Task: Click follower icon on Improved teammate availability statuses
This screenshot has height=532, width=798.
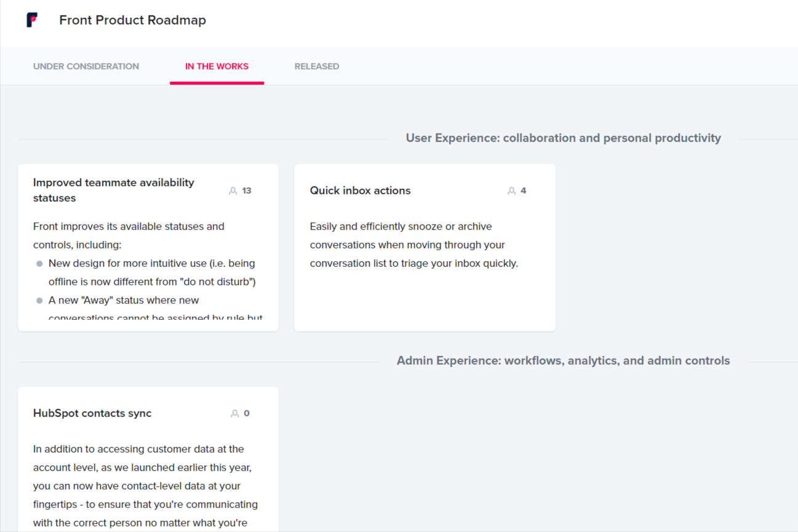Action: pos(233,190)
